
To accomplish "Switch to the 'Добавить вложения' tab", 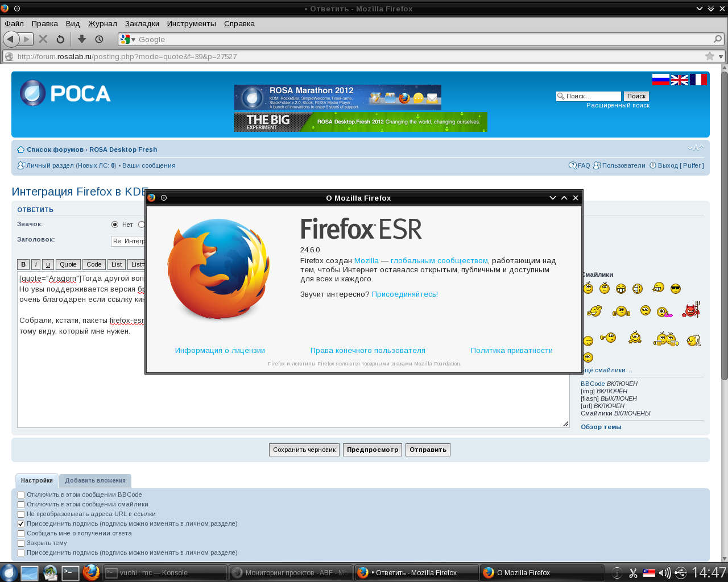I will 95,481.
